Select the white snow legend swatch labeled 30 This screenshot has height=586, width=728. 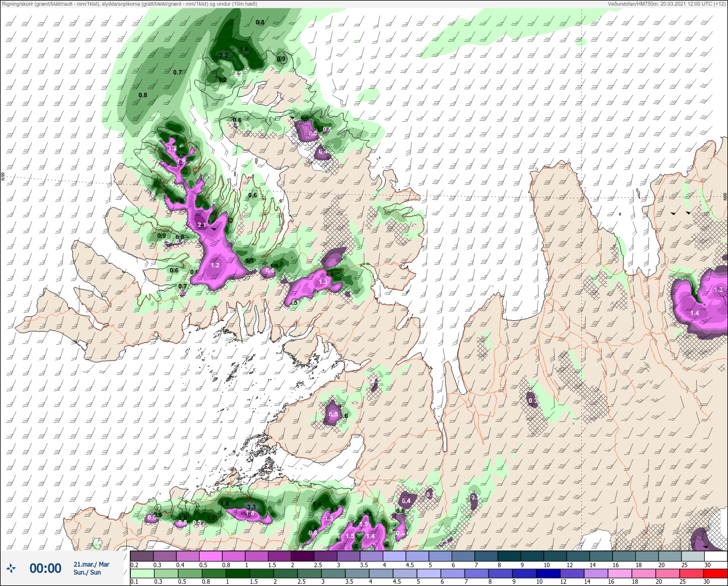click(x=715, y=556)
